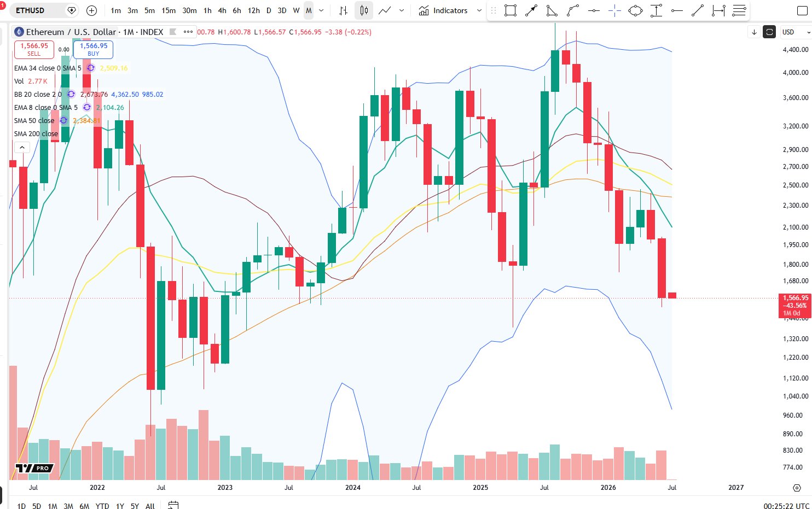Select the Candles chart style icon
The height and width of the screenshot is (509, 812).
pyautogui.click(x=364, y=10)
